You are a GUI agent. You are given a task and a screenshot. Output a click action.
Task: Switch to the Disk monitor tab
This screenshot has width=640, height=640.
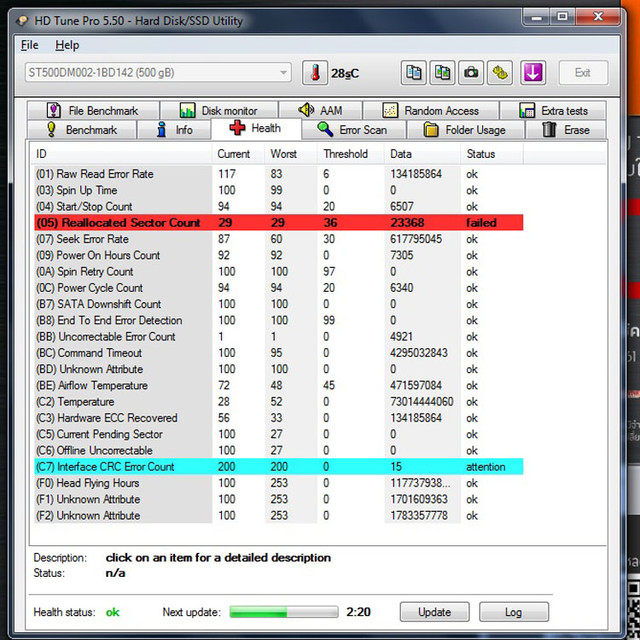click(x=219, y=111)
